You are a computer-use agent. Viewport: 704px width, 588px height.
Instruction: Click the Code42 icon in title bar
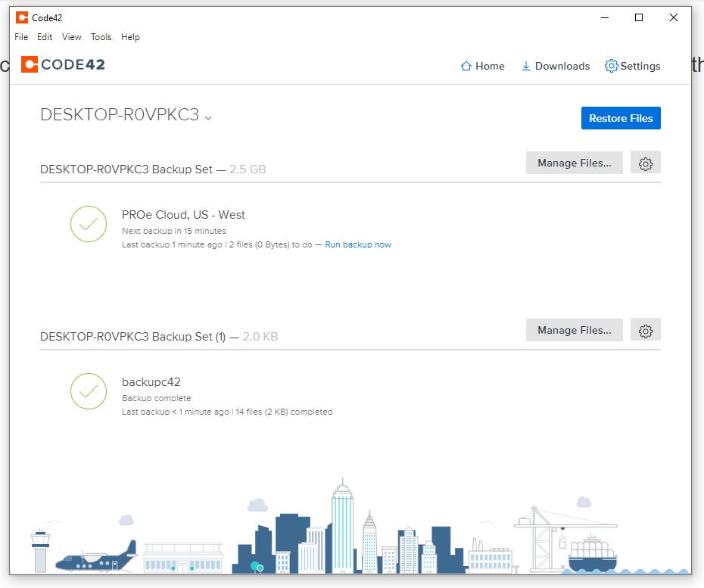point(21,17)
